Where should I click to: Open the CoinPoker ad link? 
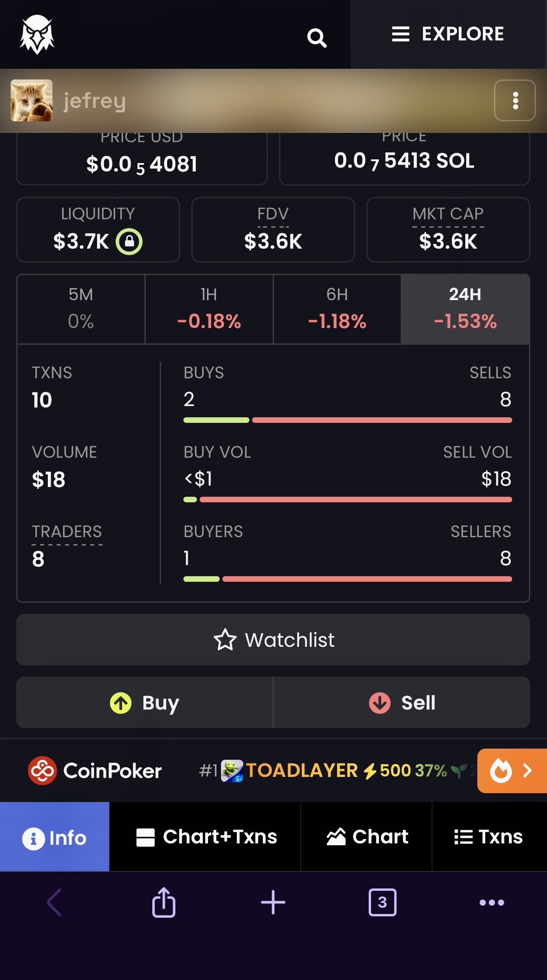[x=95, y=770]
